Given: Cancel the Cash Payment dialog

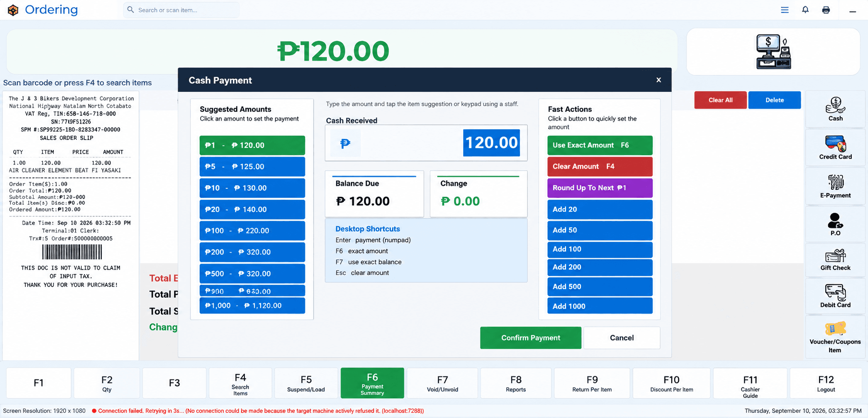Looking at the screenshot, I should click(x=622, y=338).
